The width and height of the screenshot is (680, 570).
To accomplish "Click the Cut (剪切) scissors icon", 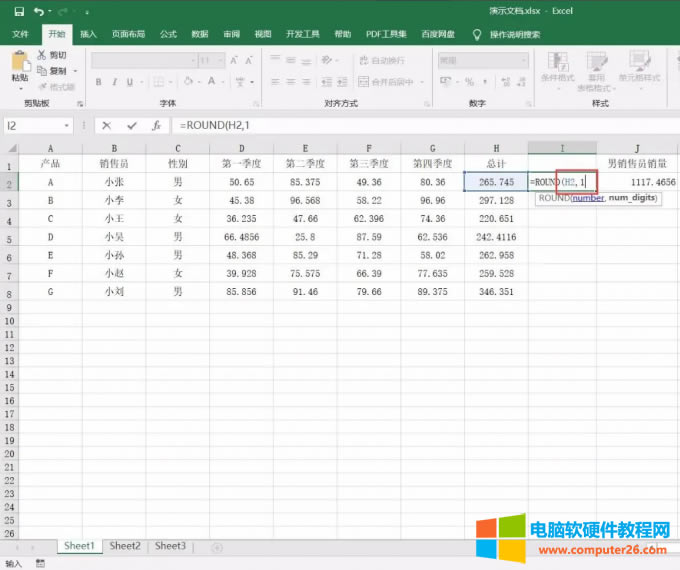I will pyautogui.click(x=41, y=55).
